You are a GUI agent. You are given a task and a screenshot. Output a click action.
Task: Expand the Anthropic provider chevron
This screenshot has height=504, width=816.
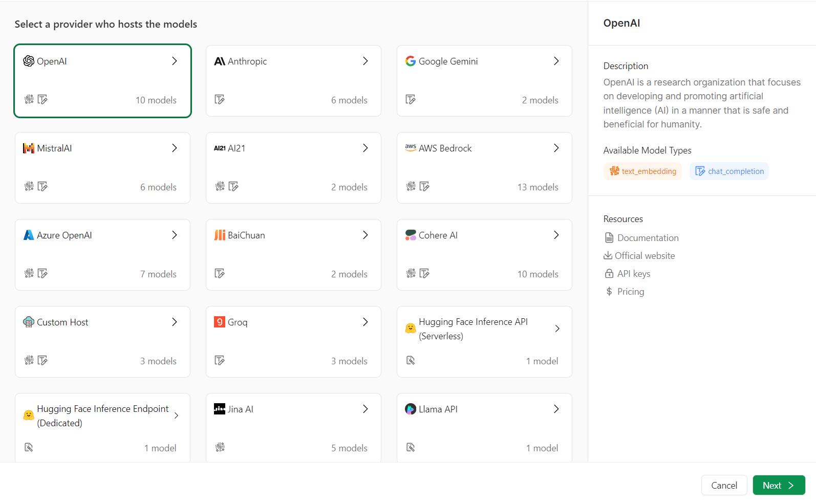coord(366,61)
